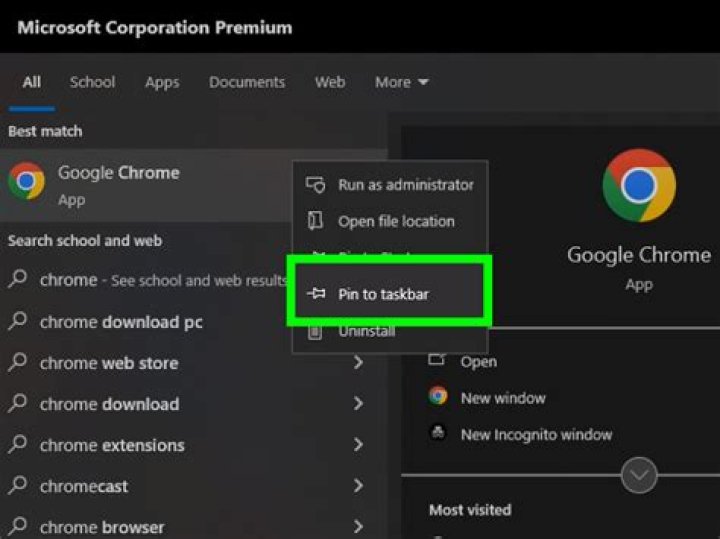Switch to the Apps tab
720x539 pixels.
coord(162,83)
